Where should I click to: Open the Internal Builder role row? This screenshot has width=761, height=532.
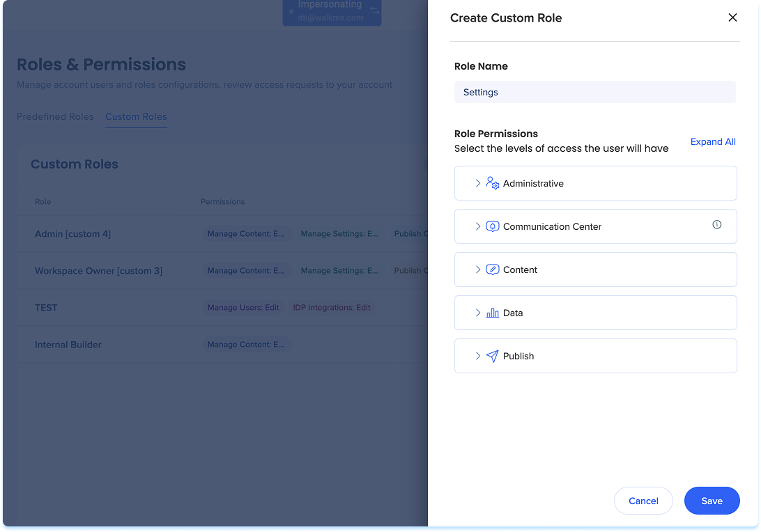[68, 345]
